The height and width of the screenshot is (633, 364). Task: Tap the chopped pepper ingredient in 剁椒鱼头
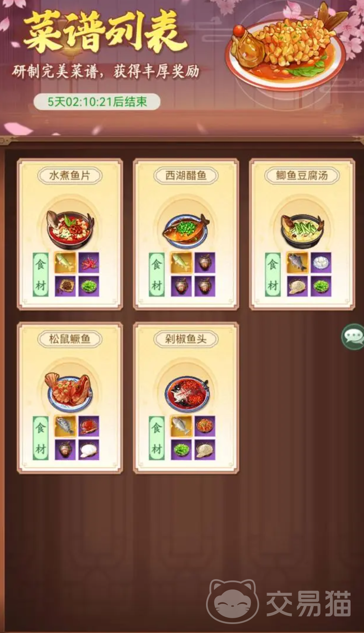click(205, 426)
